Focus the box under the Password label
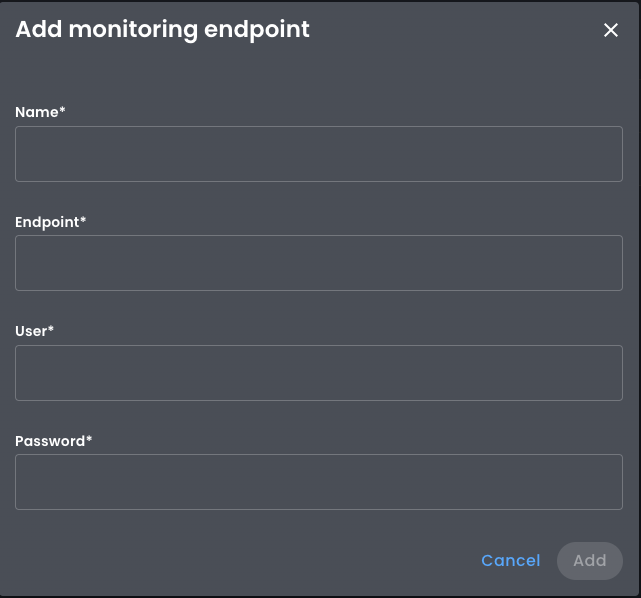The image size is (641, 598). [319, 482]
